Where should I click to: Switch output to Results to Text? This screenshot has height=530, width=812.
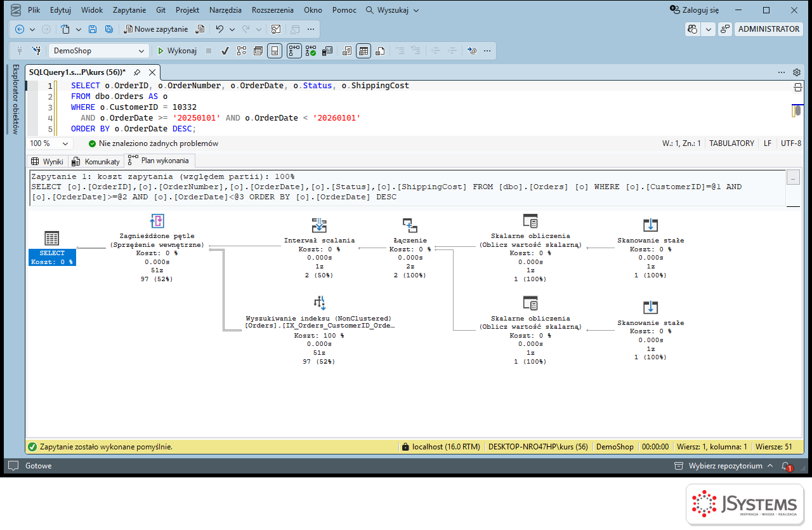(x=347, y=51)
